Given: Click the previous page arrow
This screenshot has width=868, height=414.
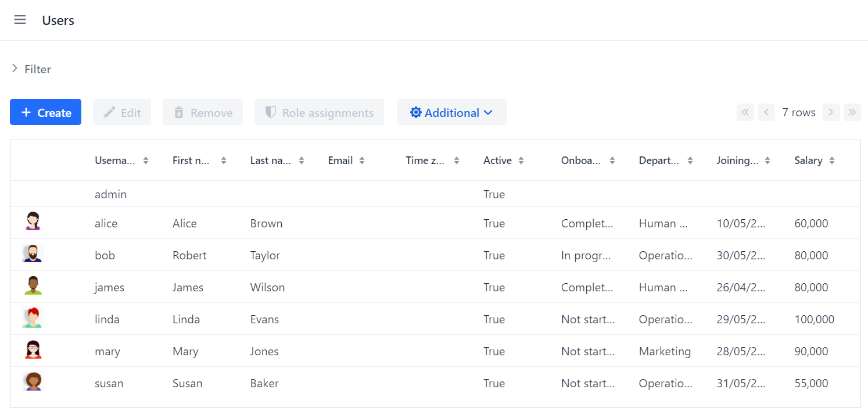Looking at the screenshot, I should [x=766, y=112].
